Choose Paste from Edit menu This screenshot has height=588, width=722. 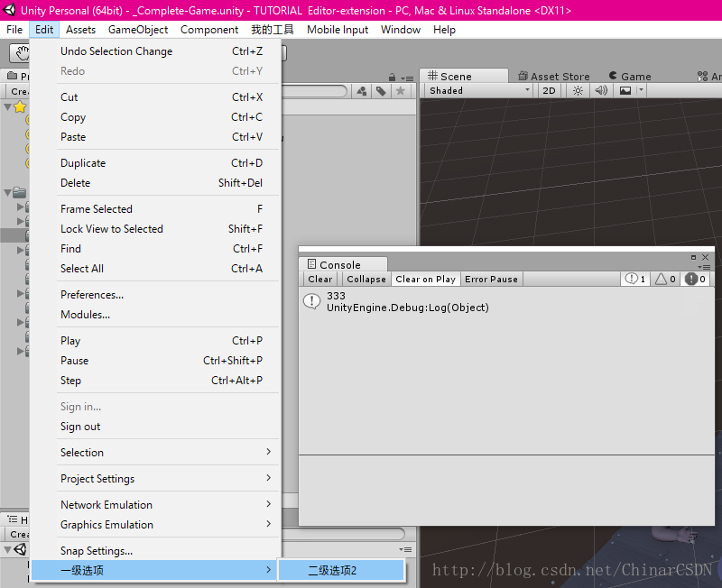[155, 137]
